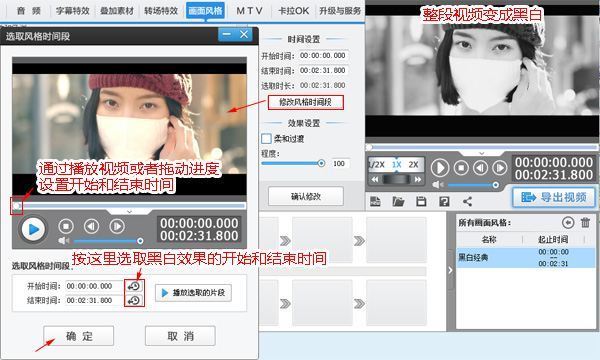This screenshot has width=600, height=360.
Task: Click the help question mark icon
Action: tap(444, 201)
